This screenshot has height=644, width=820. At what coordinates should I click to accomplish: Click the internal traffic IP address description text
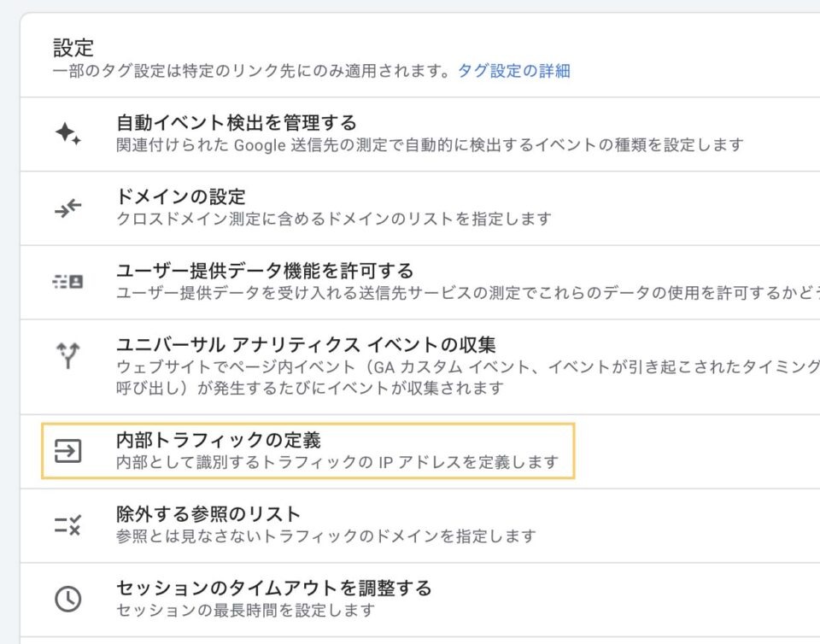pos(337,463)
